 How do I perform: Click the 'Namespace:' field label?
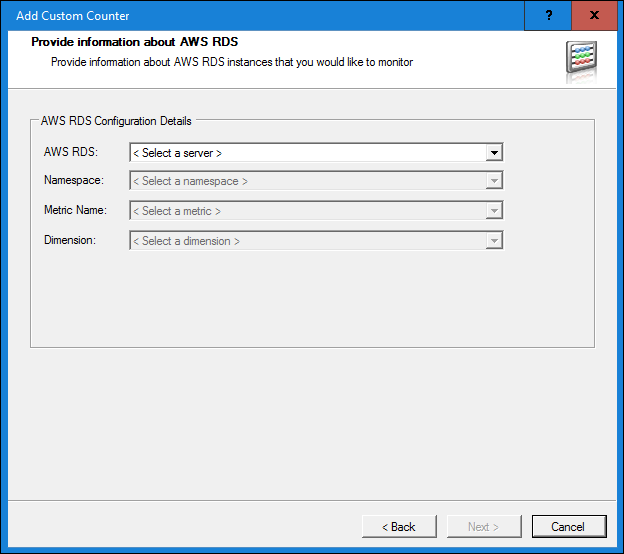click(74, 181)
